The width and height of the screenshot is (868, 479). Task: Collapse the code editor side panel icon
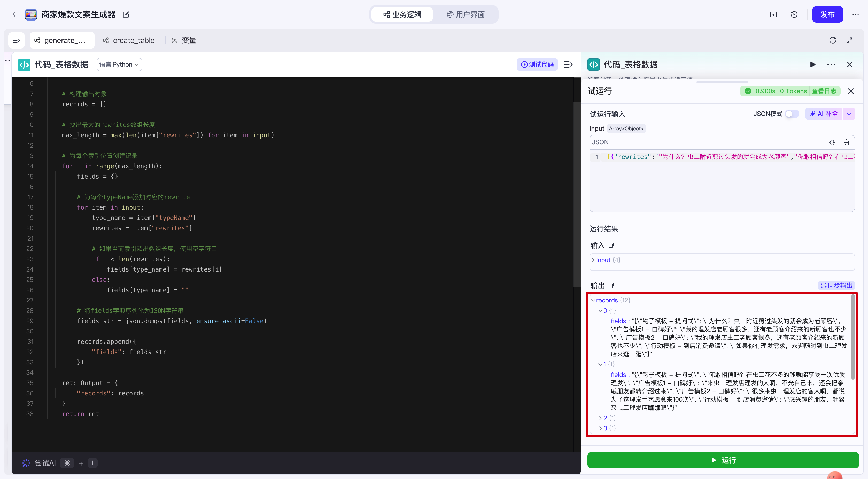tap(568, 65)
